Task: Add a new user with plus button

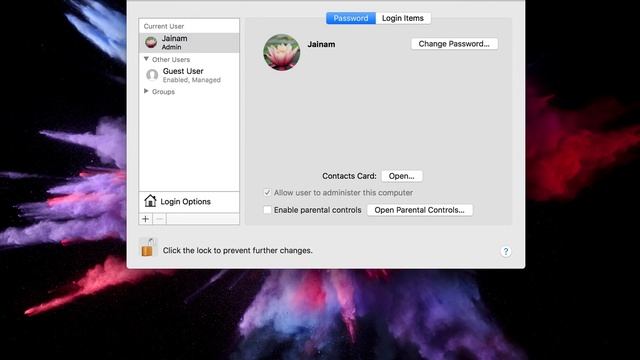Action: click(145, 219)
